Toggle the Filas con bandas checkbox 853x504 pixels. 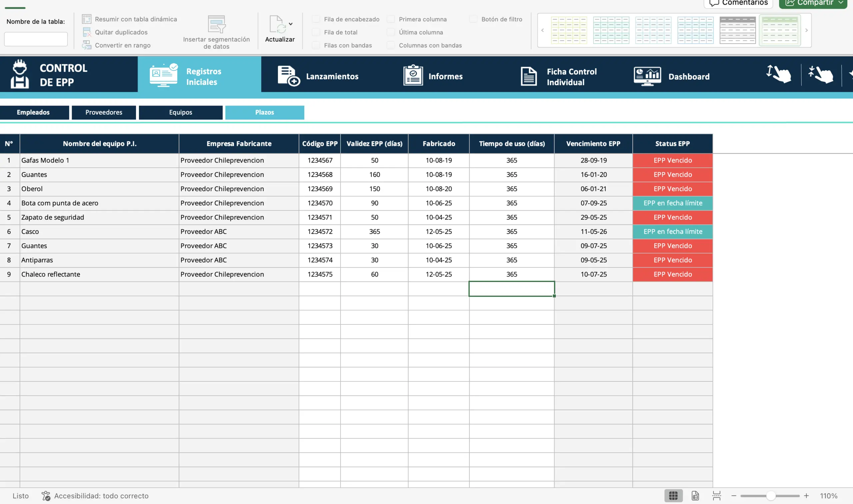coord(316,45)
